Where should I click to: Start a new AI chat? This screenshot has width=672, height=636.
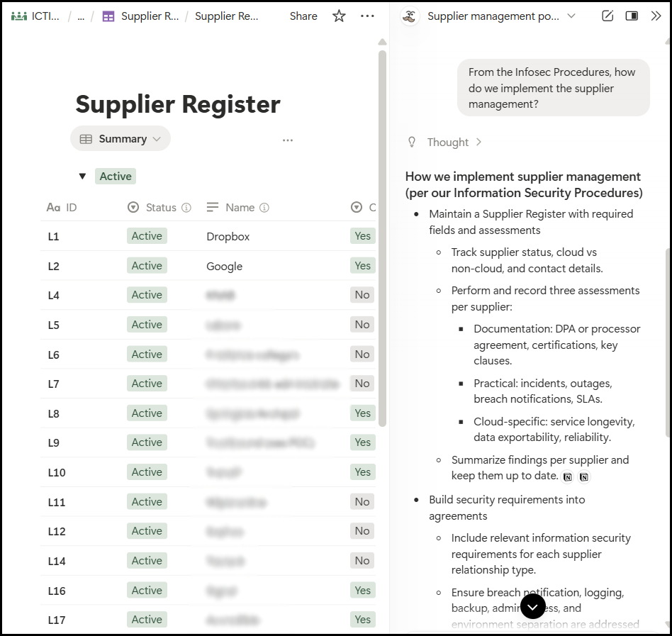pos(607,16)
